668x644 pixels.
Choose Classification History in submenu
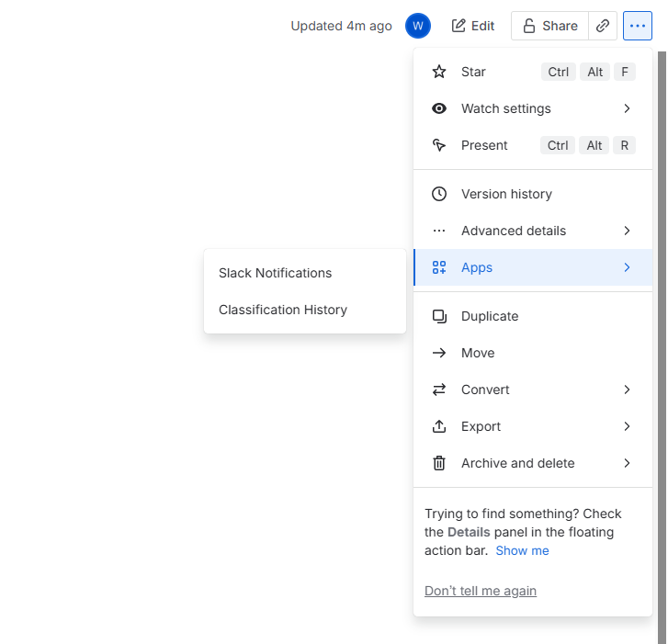click(x=282, y=310)
